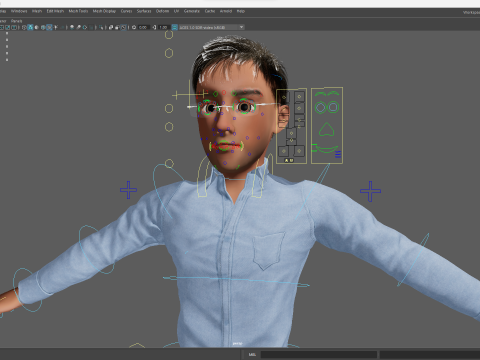The width and height of the screenshot is (480, 360).
Task: Toggle use all lights icon
Action: pos(56,27)
